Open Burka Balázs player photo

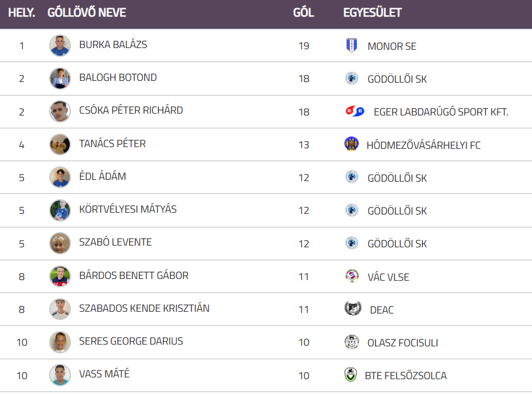(60, 46)
